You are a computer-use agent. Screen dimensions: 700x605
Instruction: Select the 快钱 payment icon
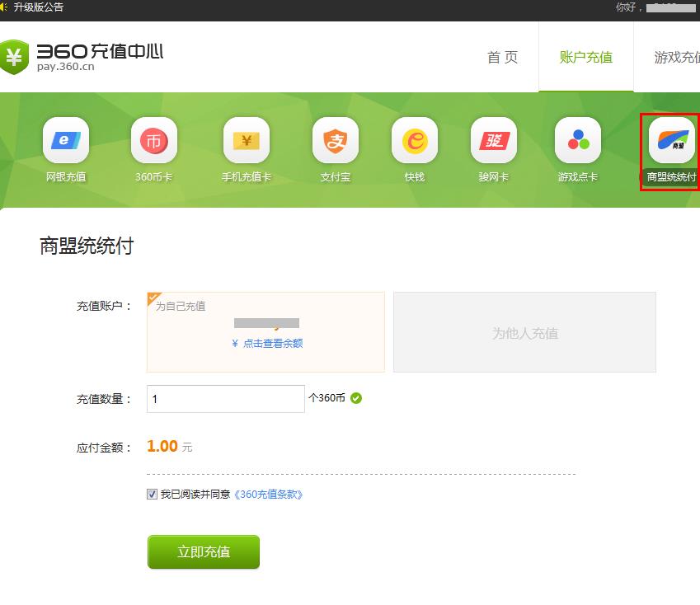(415, 141)
